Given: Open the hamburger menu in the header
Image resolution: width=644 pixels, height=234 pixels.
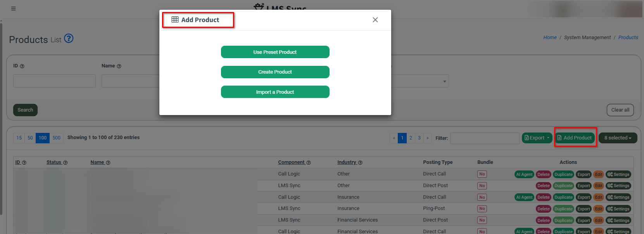Looking at the screenshot, I should pyautogui.click(x=14, y=9).
